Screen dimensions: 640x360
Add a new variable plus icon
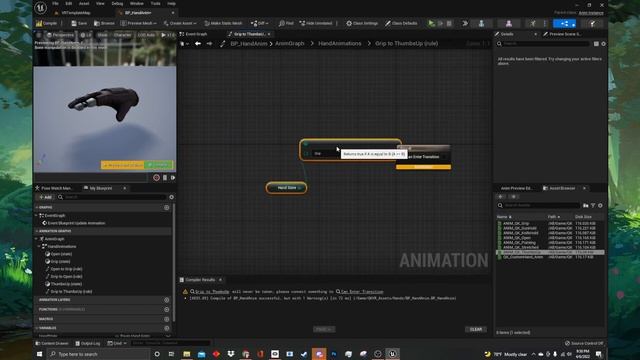167,328
